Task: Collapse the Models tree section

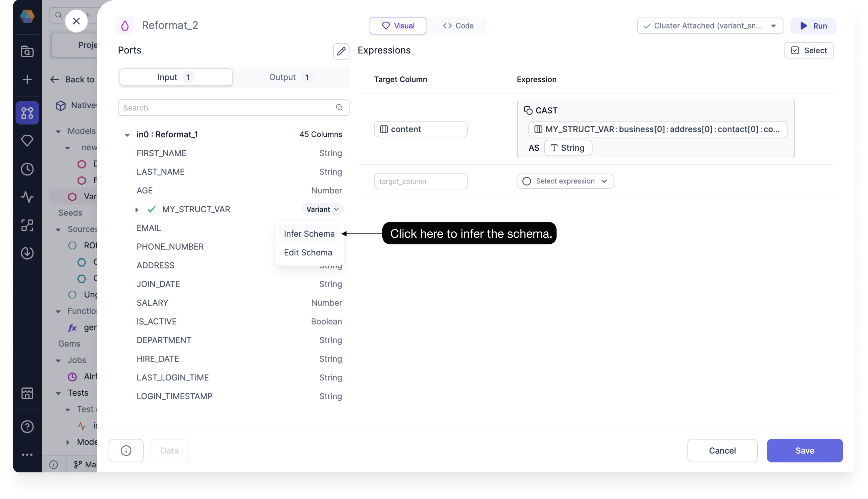Action: point(58,131)
